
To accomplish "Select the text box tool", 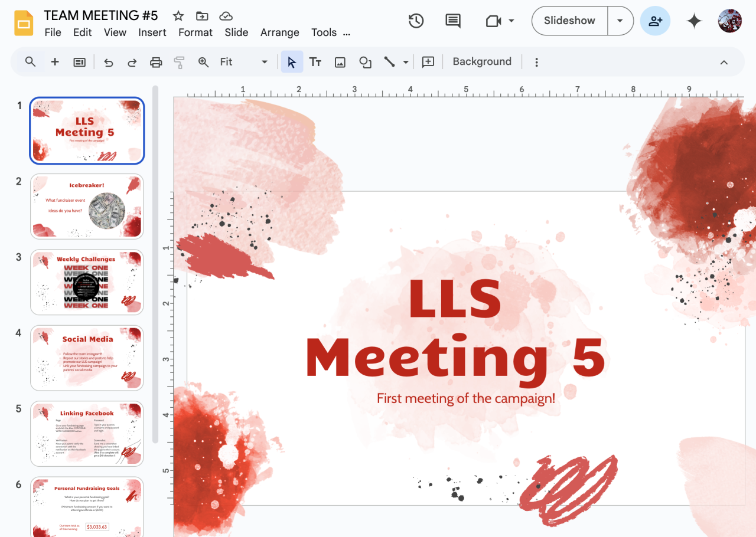I will click(x=315, y=62).
